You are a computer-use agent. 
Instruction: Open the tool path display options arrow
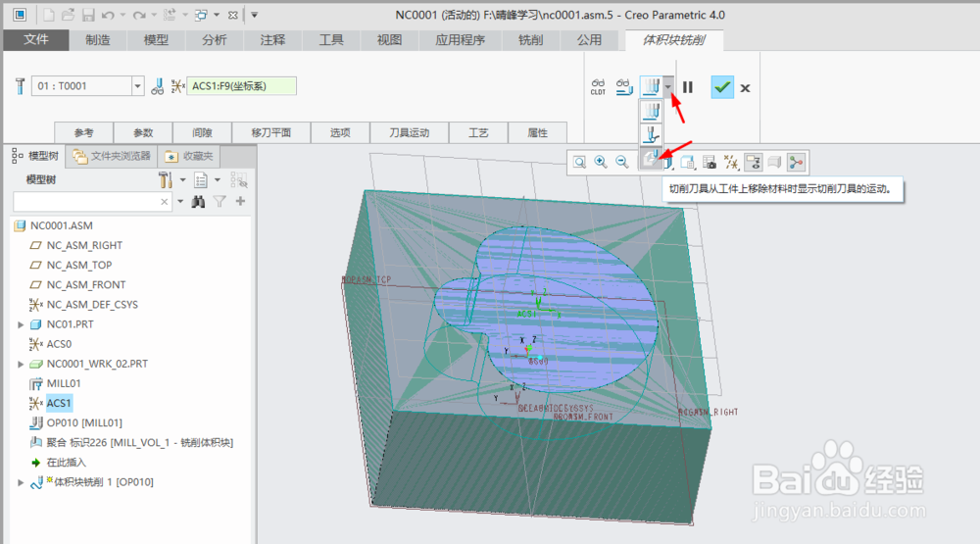coord(668,87)
